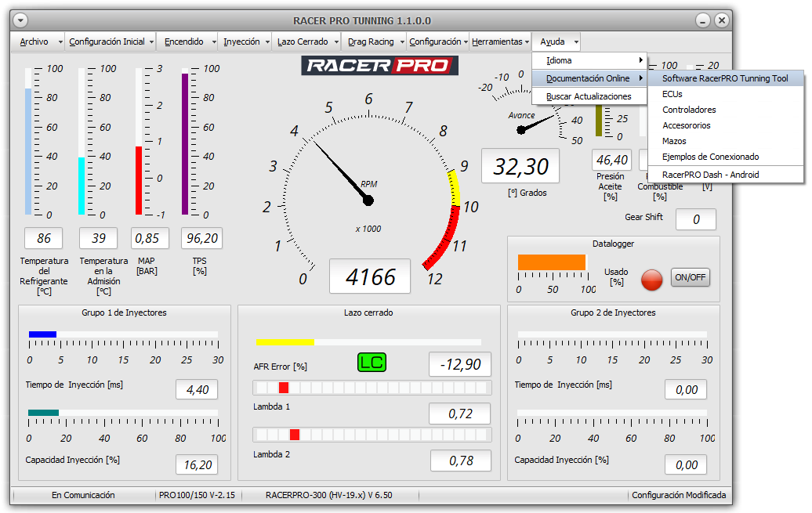Expand the Configuración Inicial dropdown arrow
Image resolution: width=812 pixels, height=513 pixels.
(152, 42)
